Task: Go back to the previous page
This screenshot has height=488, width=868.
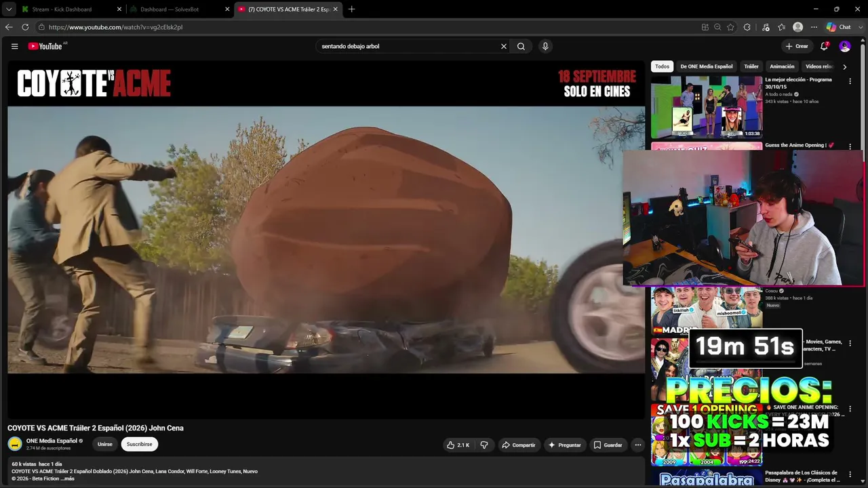Action: coord(9,27)
